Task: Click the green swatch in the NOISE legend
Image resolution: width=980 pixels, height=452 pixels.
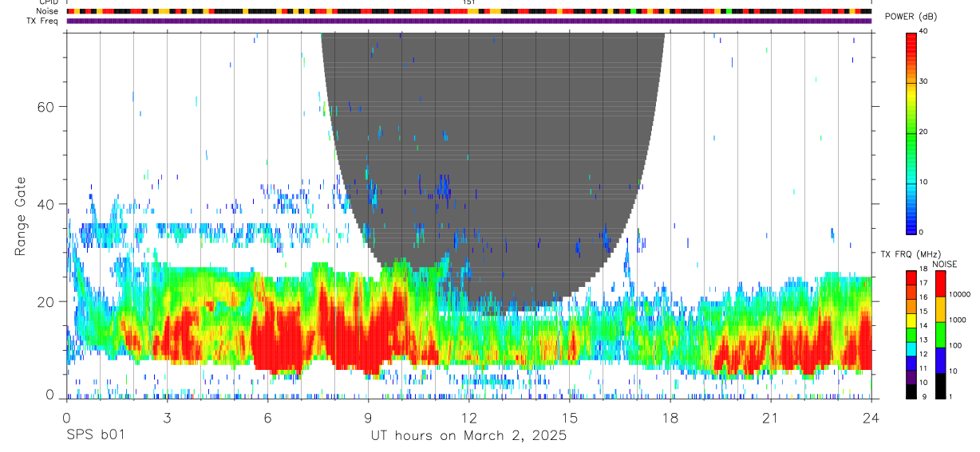Action: 939,335
